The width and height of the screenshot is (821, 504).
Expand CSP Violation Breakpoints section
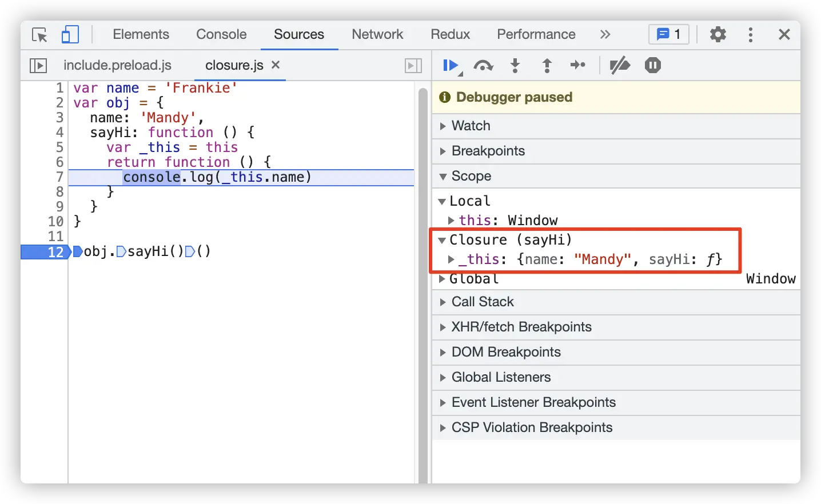[x=616, y=427]
